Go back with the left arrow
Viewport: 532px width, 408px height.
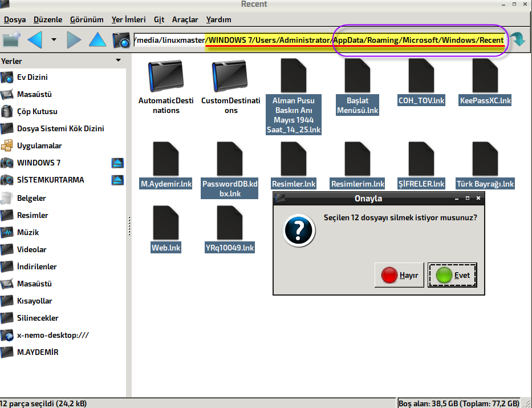(35, 40)
